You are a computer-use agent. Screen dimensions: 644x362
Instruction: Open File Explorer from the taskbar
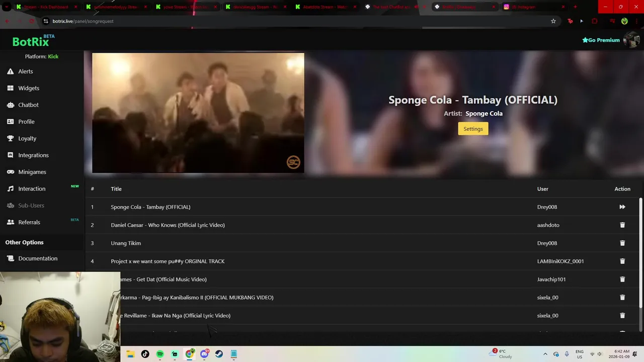tap(130, 354)
